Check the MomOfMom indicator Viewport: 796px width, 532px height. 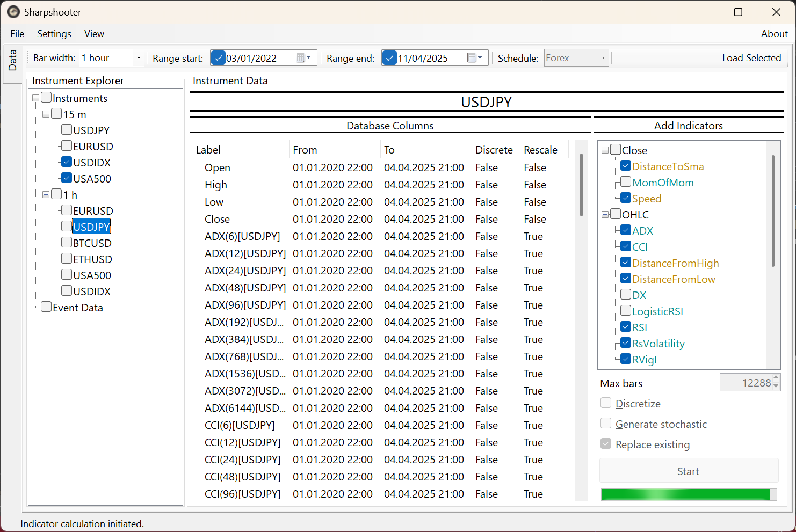tap(626, 181)
